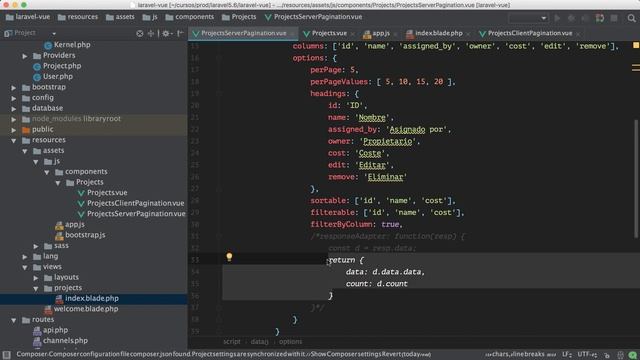
Task: Open bootstrap.js in project tree
Action: tap(85, 235)
